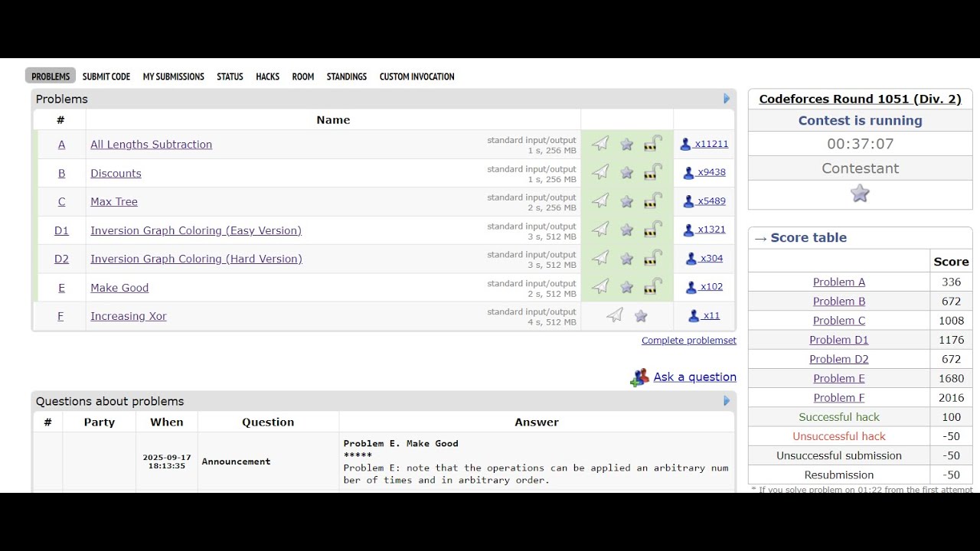Click the submit paper-plane icon for problem B
The image size is (980, 551).
coord(601,173)
